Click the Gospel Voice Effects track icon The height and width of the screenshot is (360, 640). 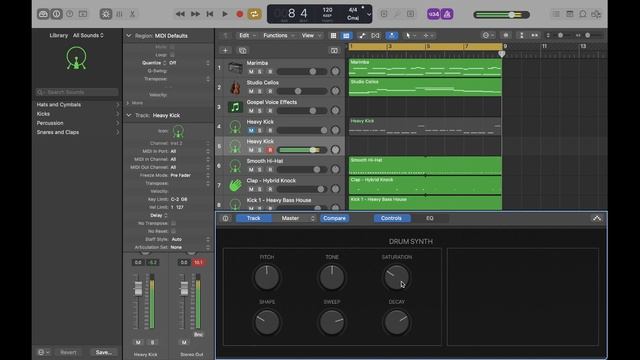235,107
